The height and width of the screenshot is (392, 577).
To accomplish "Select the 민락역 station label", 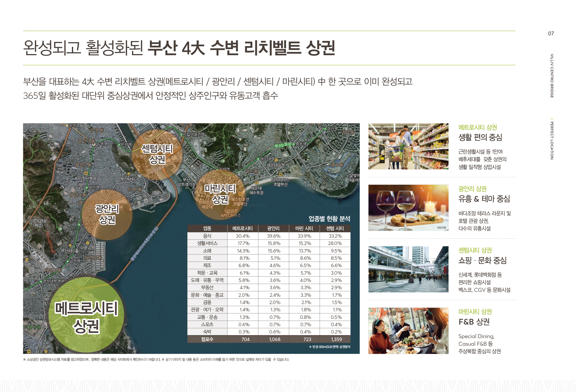I will pyautogui.click(x=126, y=144).
